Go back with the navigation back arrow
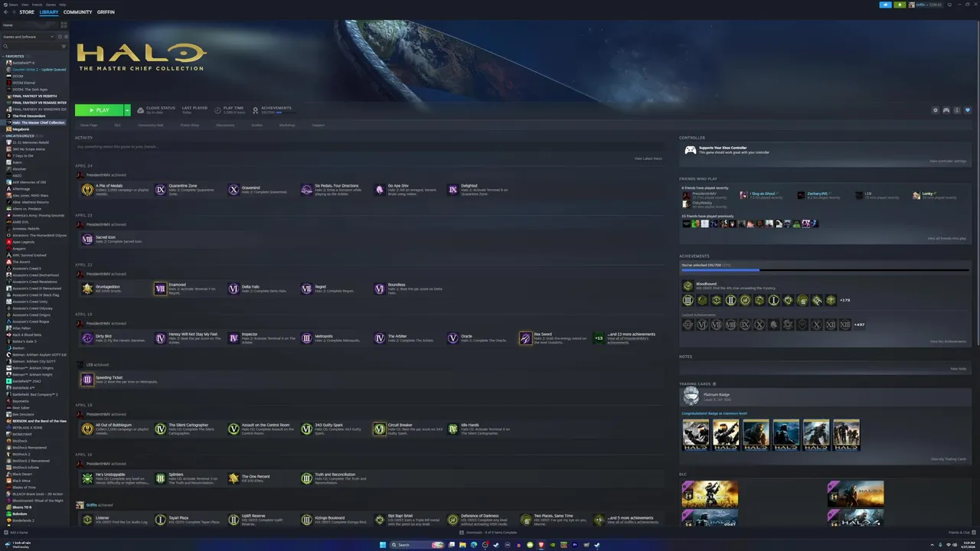 [5, 12]
